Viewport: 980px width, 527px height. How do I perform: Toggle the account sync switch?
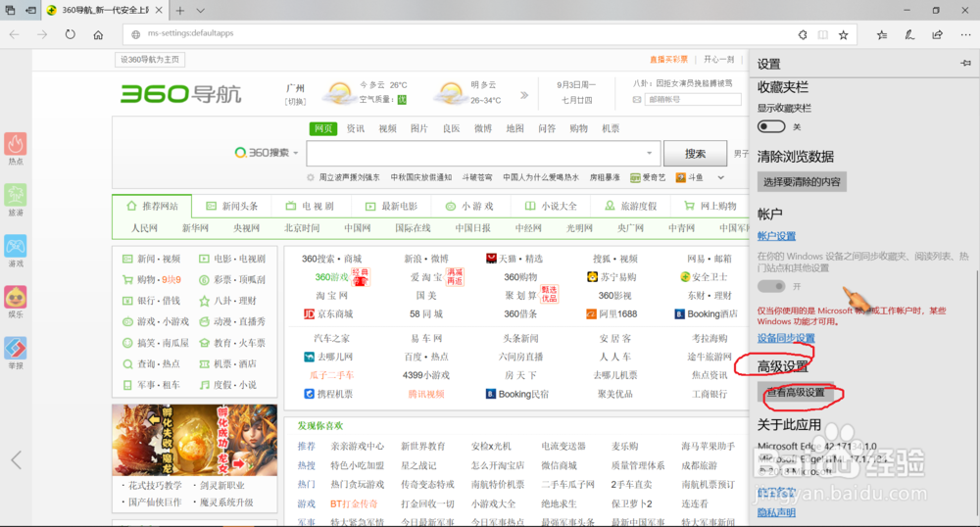[771, 286]
